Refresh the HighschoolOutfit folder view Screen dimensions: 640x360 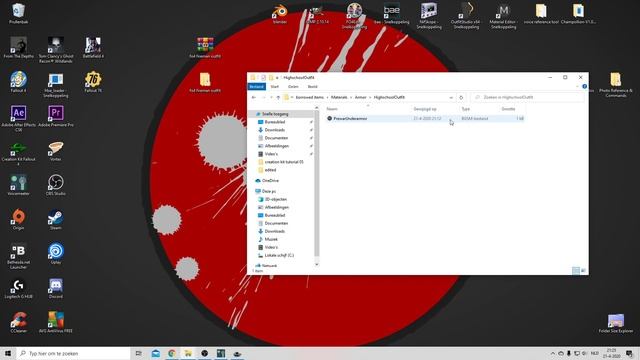tap(461, 98)
